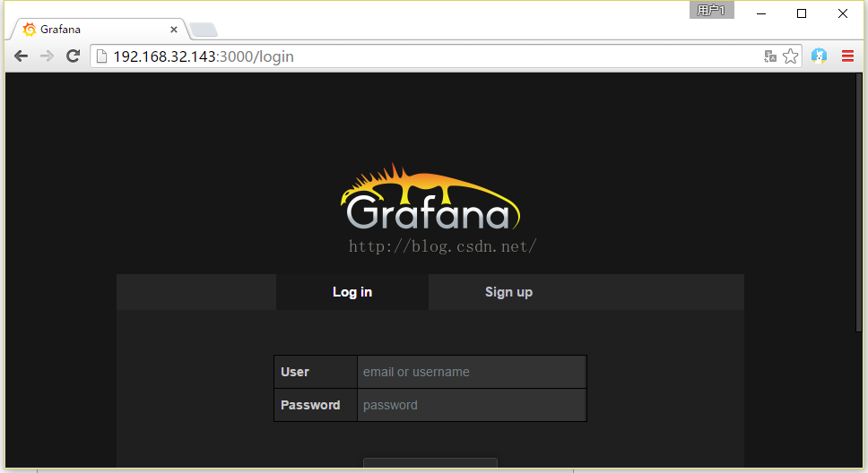Click the blue extension icon in toolbar
The height and width of the screenshot is (473, 868).
coord(819,56)
